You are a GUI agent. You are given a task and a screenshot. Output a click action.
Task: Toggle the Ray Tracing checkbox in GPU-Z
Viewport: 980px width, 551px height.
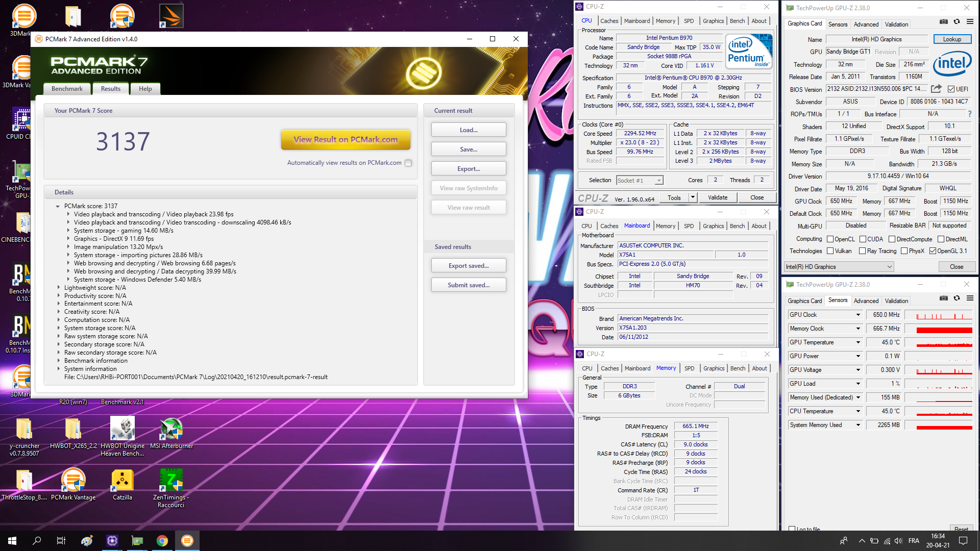pos(862,251)
